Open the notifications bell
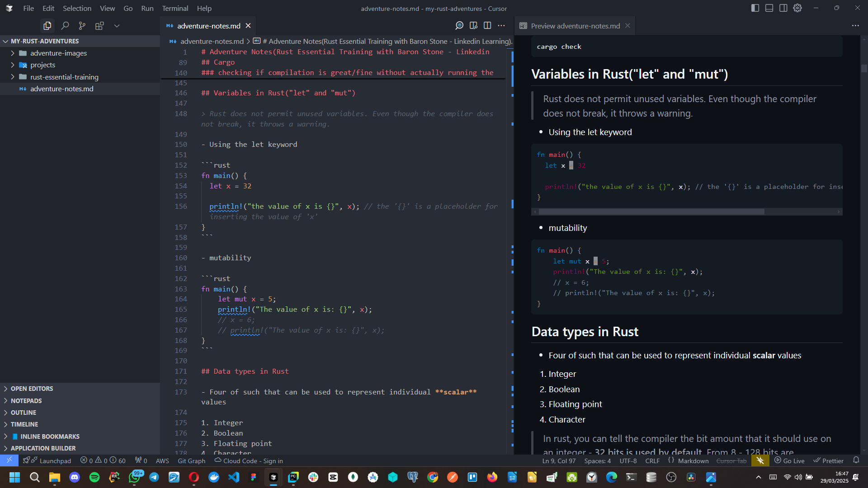This screenshot has width=868, height=488. point(856,460)
